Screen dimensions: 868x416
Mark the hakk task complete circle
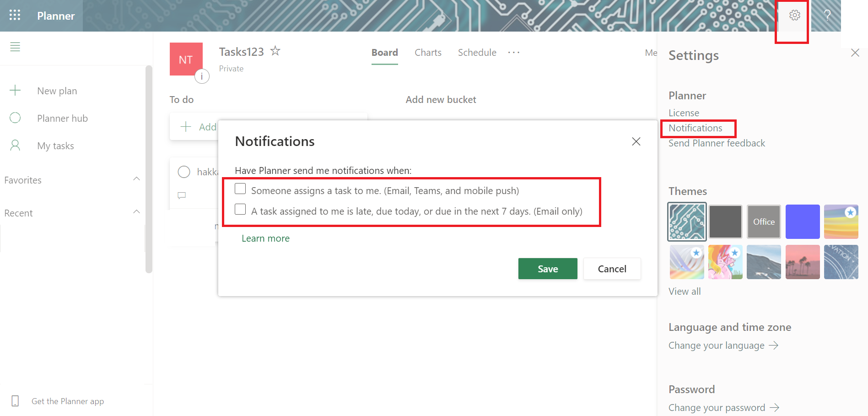pyautogui.click(x=184, y=172)
